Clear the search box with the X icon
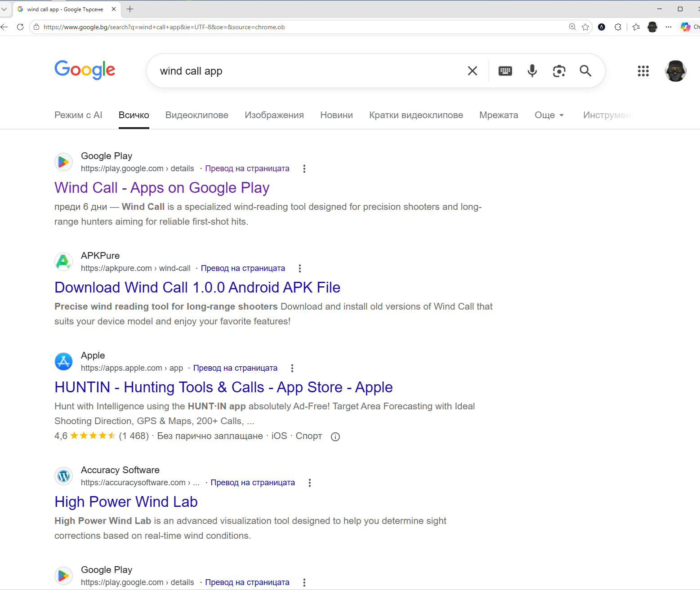Screen dimensions: 700x590 click(x=472, y=71)
